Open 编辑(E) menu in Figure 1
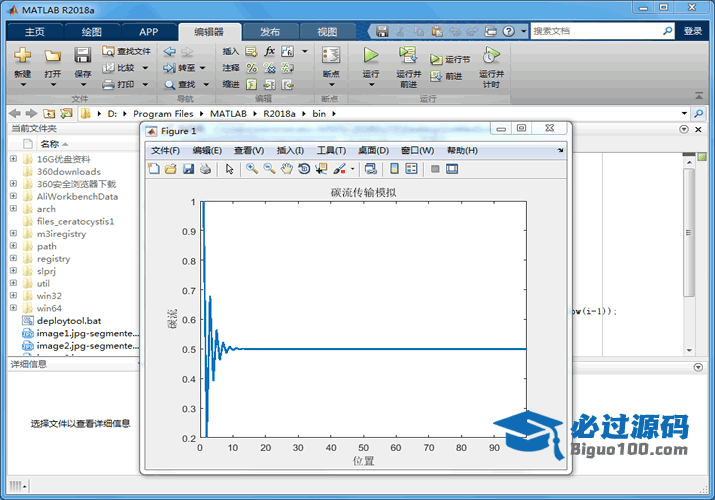Screen dimensions: 715x500 [x=207, y=150]
